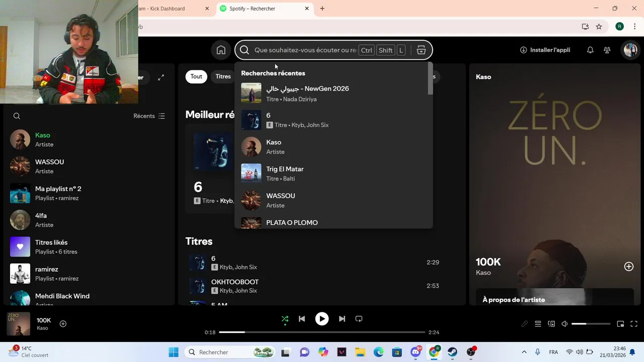This screenshot has width=644, height=362.
Task: Select recent search '6' by Ktyb
Action: 333,120
